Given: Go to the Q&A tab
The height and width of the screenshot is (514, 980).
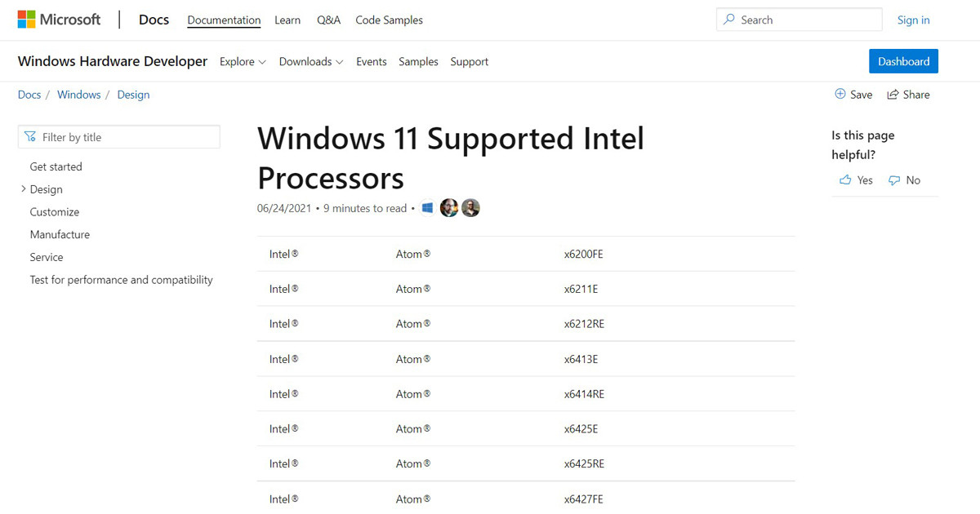Looking at the screenshot, I should coord(328,20).
